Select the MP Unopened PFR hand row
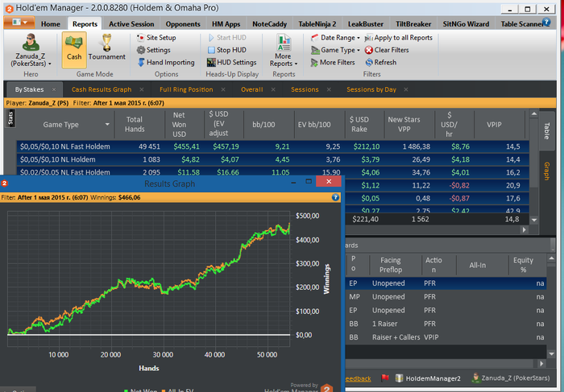The width and height of the screenshot is (564, 392). (x=446, y=297)
